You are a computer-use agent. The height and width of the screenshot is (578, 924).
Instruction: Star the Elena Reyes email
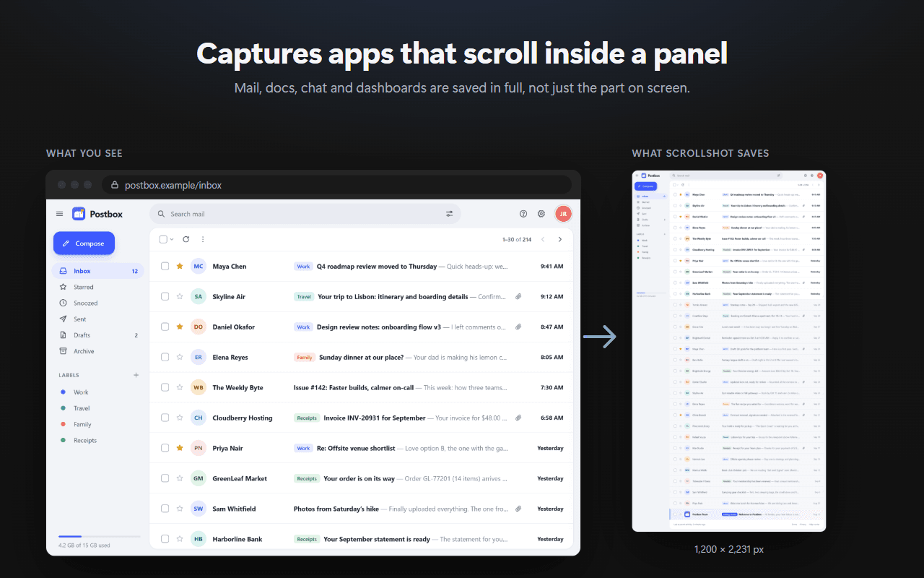click(180, 358)
